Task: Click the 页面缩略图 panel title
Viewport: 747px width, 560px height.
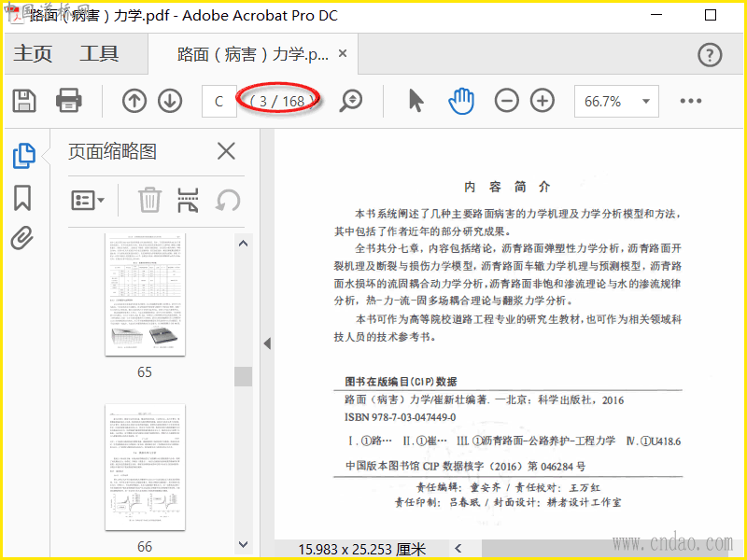Action: (112, 152)
